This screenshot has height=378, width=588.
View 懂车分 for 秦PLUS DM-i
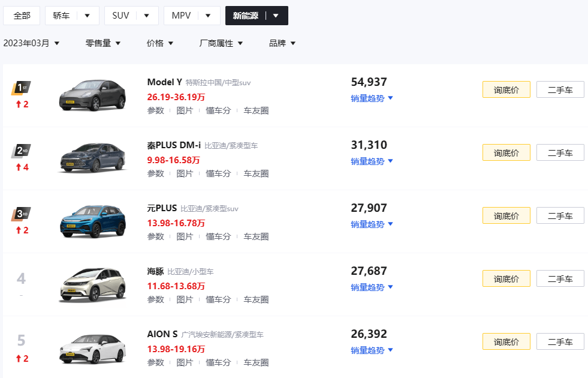[x=218, y=174]
